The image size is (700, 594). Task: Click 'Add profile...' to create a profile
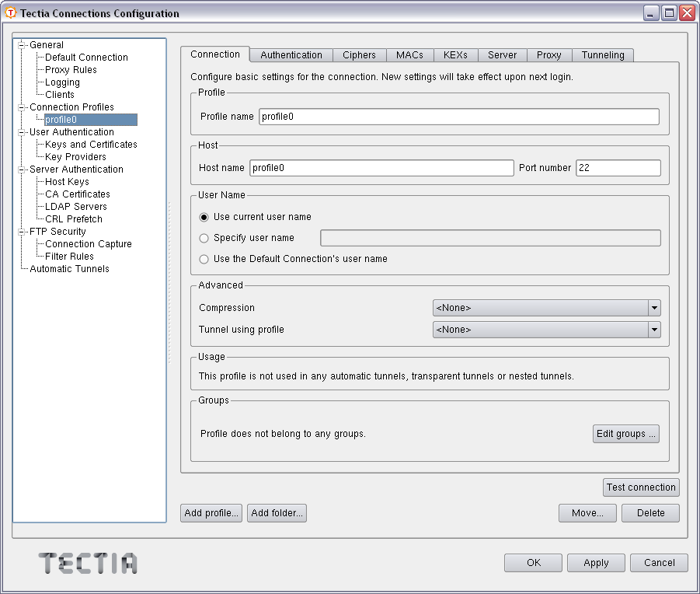(x=211, y=512)
